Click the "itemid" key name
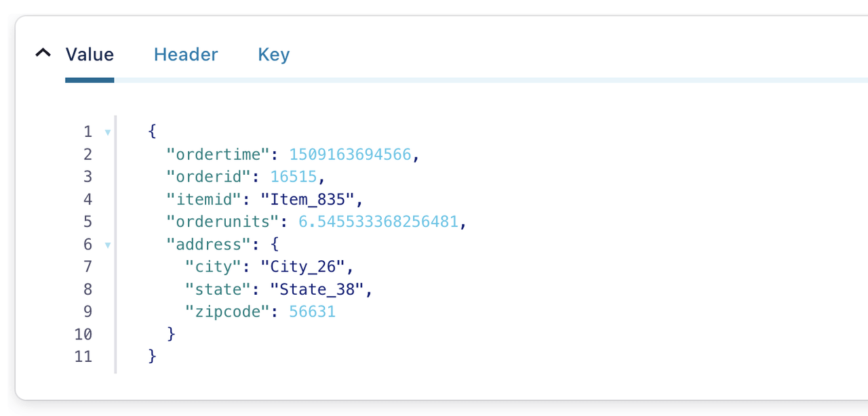868x416 pixels. click(204, 199)
